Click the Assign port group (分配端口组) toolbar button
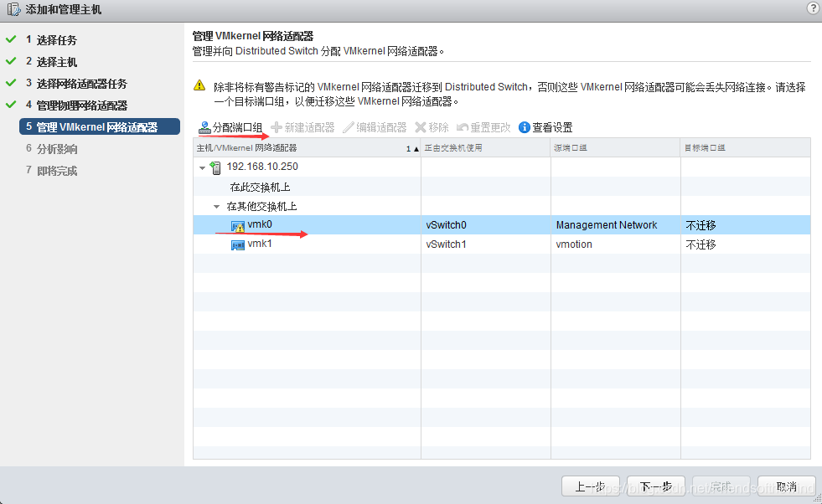 click(230, 127)
